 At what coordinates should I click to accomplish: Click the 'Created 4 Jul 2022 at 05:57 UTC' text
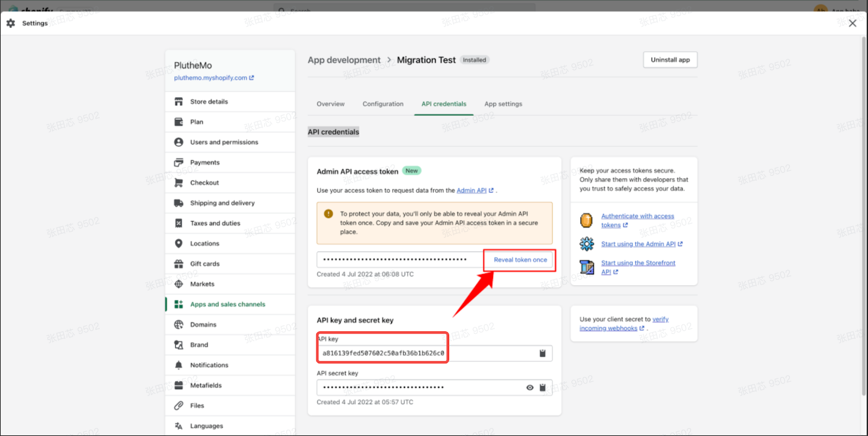coord(365,402)
